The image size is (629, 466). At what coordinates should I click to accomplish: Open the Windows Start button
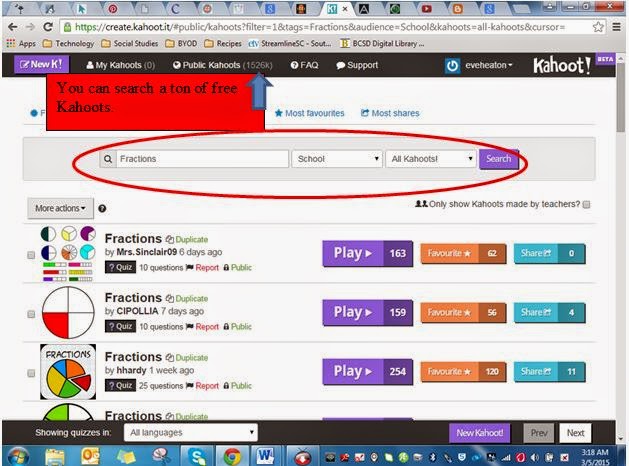pos(18,457)
